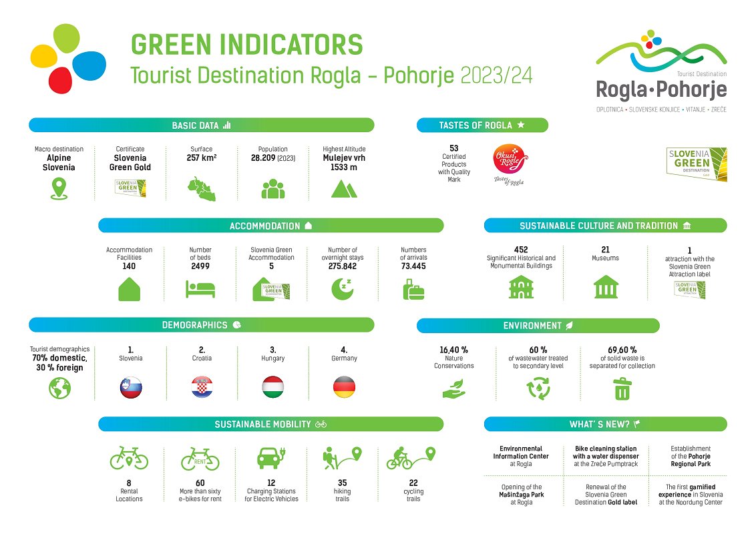Click the green location pin under Alpine Slovenia
Image resolution: width=756 pixels, height=534 pixels.
pyautogui.click(x=59, y=190)
